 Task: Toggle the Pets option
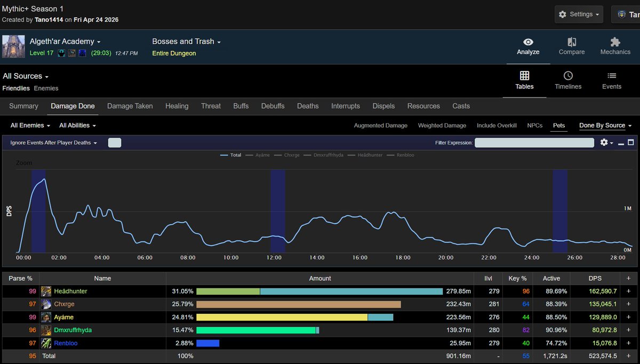pyautogui.click(x=559, y=126)
